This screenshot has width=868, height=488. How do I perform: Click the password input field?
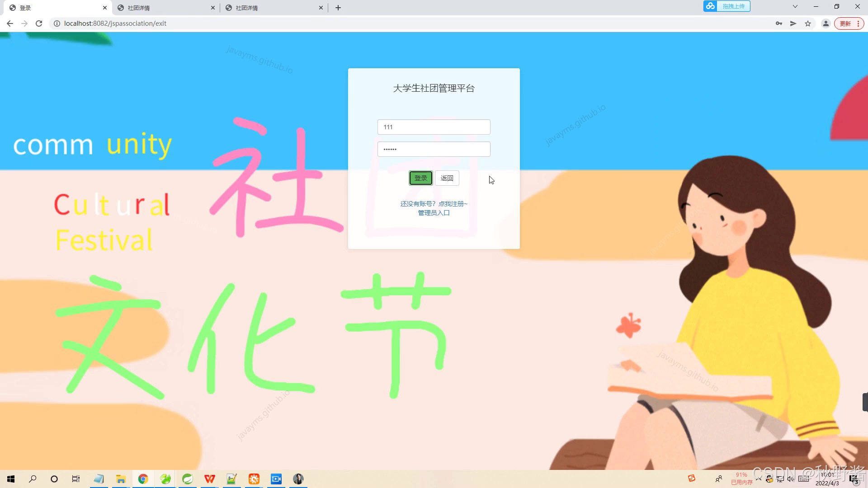click(434, 149)
